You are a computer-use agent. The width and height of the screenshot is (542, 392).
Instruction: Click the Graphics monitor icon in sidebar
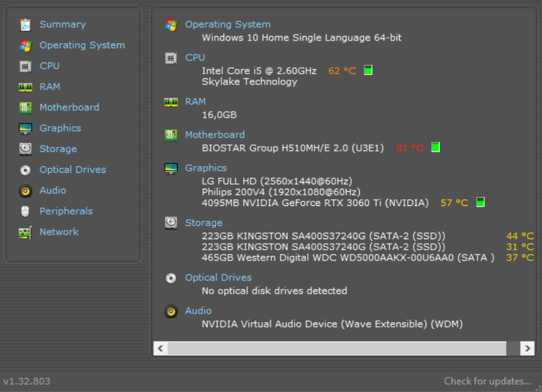point(25,128)
